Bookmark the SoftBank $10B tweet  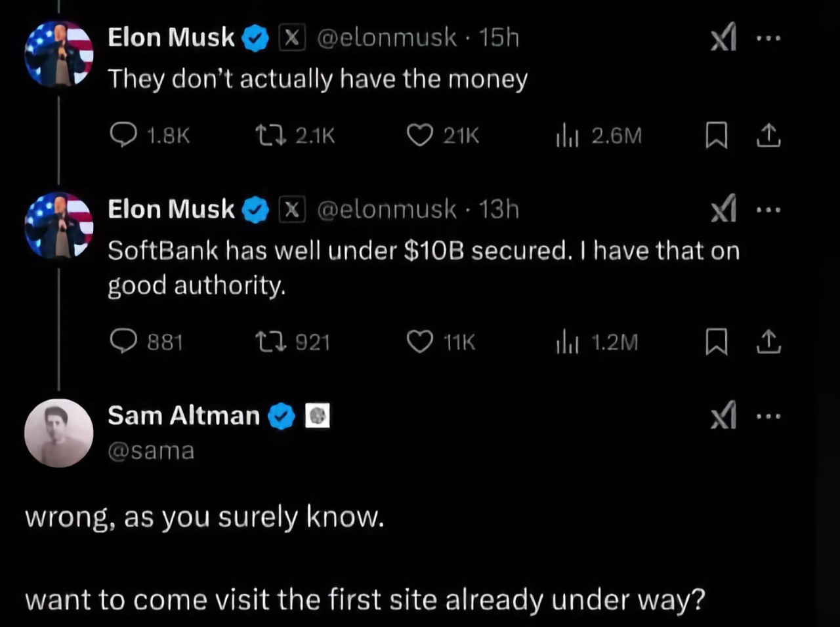[x=716, y=342]
